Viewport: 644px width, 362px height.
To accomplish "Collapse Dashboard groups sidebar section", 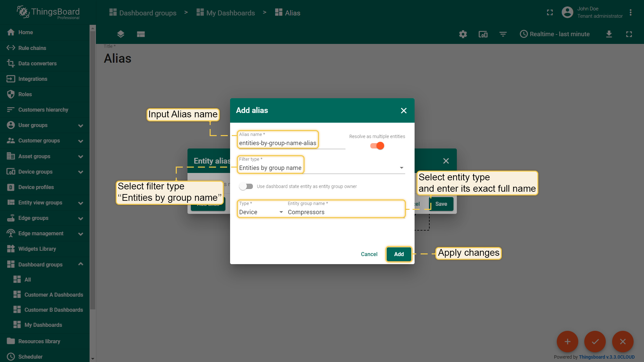I will tap(80, 264).
